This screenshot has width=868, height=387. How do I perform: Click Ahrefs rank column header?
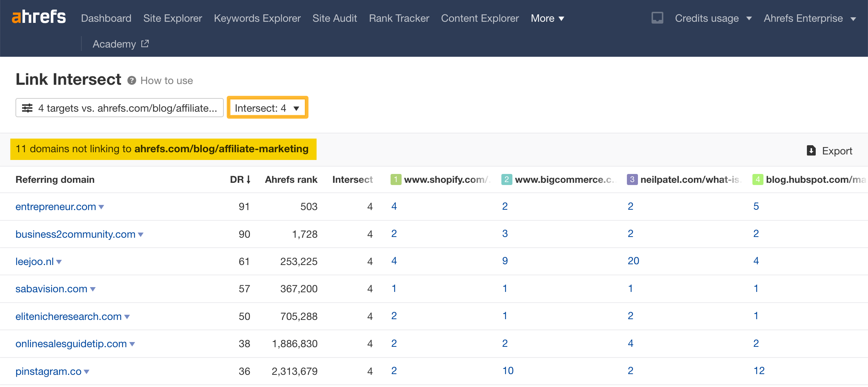pyautogui.click(x=291, y=179)
